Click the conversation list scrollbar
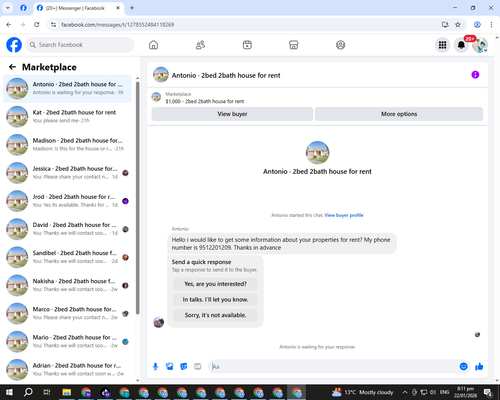Screen dimensions: 500x400 [138, 197]
